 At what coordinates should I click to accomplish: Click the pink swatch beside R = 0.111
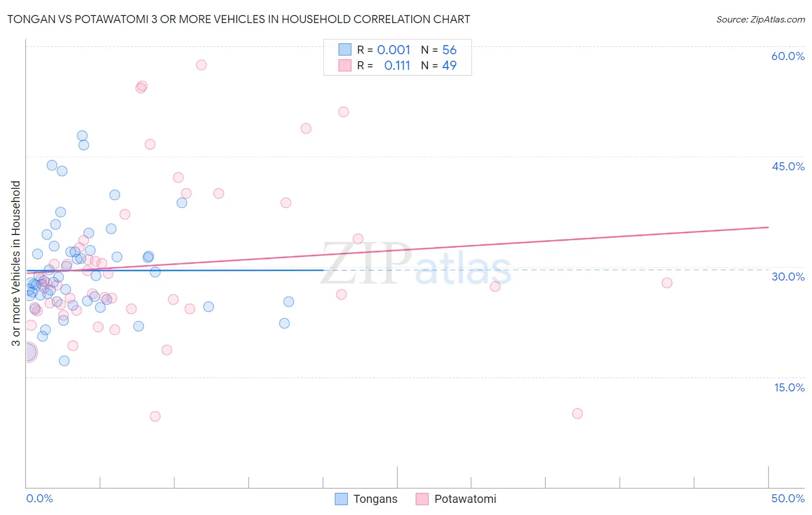click(x=345, y=65)
